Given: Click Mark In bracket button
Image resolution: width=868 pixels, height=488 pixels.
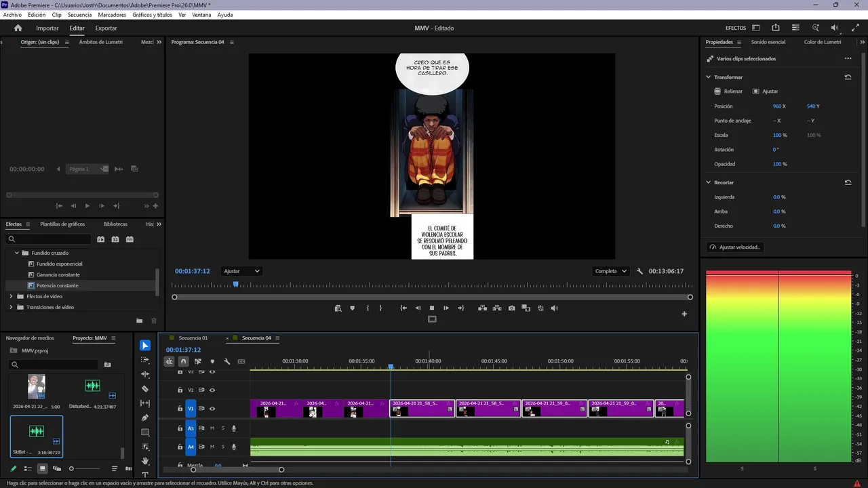Looking at the screenshot, I should pyautogui.click(x=368, y=308).
